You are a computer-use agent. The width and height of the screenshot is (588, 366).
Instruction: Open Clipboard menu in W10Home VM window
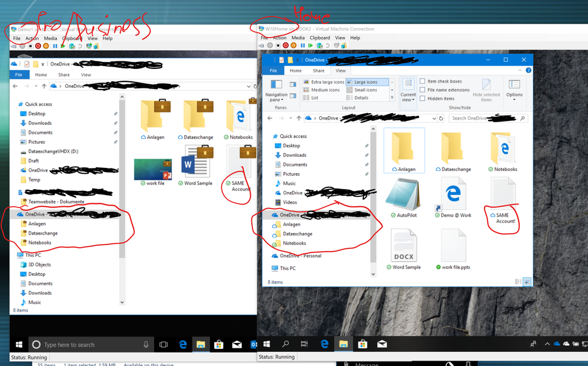[320, 38]
